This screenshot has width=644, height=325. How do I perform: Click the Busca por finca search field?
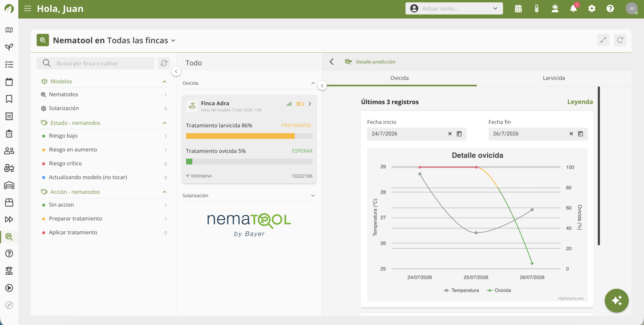point(96,63)
